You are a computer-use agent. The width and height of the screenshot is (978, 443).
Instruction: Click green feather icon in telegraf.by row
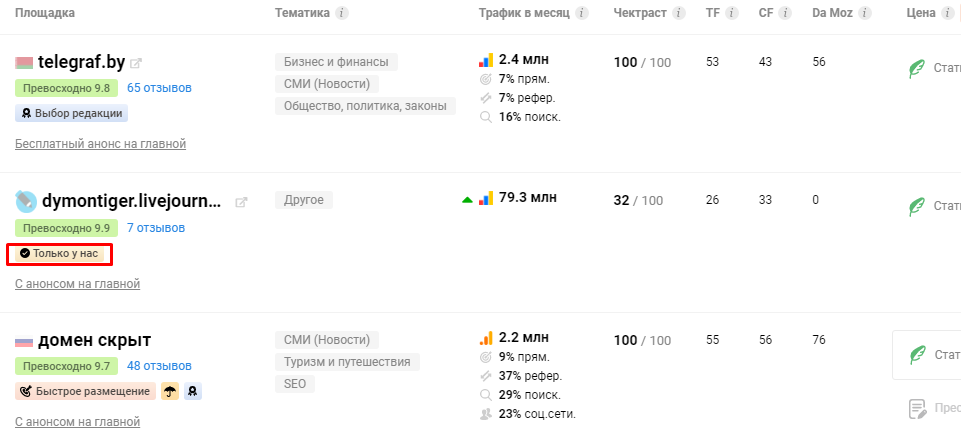click(915, 68)
